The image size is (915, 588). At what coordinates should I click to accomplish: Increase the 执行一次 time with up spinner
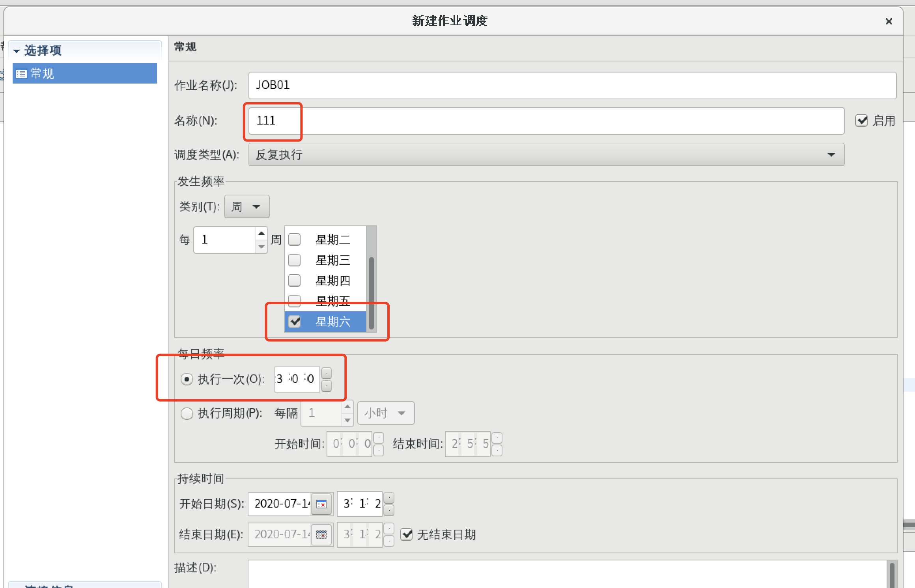327,372
